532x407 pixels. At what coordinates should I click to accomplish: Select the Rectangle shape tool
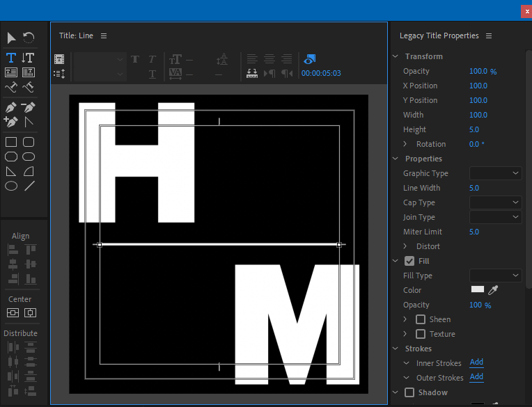coord(11,142)
